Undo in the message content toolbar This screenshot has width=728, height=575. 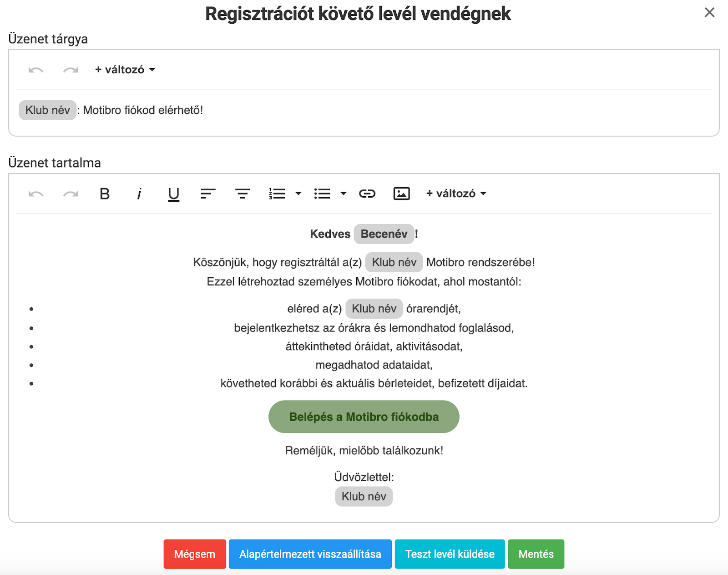(36, 193)
